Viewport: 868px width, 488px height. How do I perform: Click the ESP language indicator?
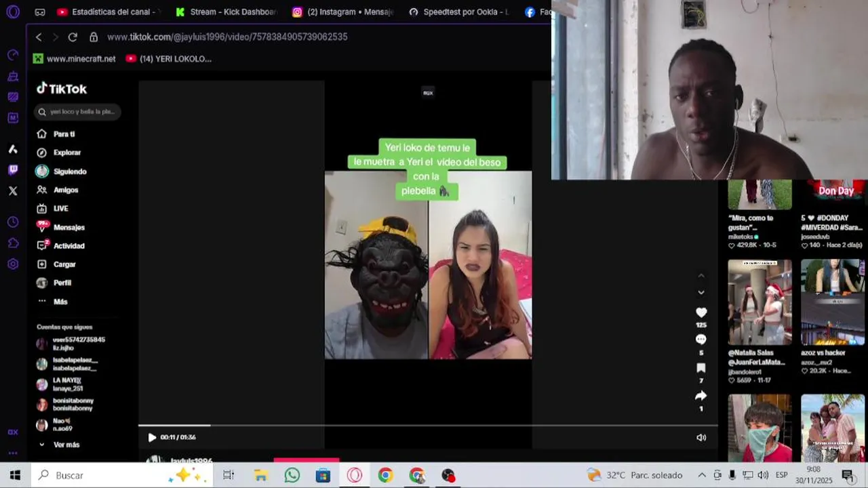pyautogui.click(x=781, y=475)
